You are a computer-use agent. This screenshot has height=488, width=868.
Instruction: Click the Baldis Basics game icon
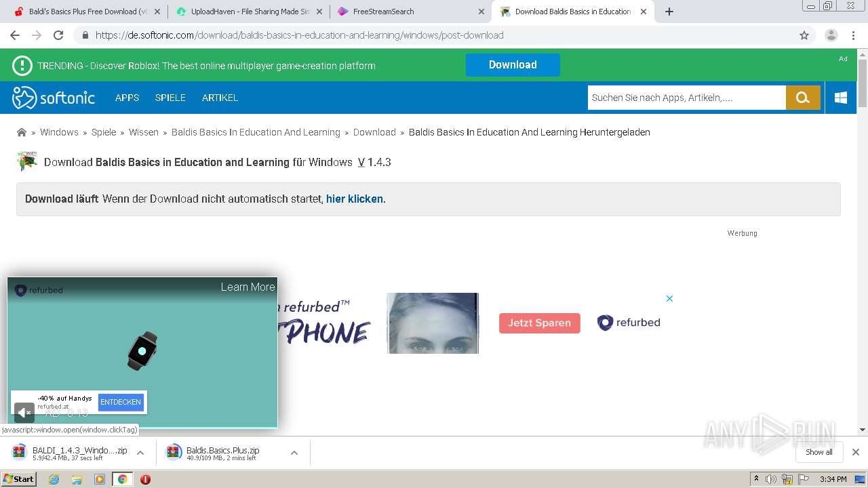[x=27, y=161]
